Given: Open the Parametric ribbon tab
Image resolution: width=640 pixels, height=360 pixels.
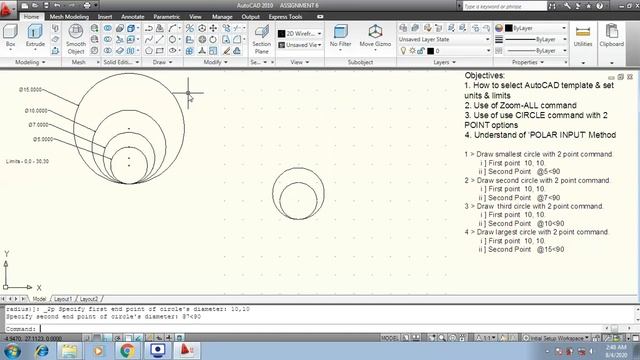Looking at the screenshot, I should coord(167,17).
